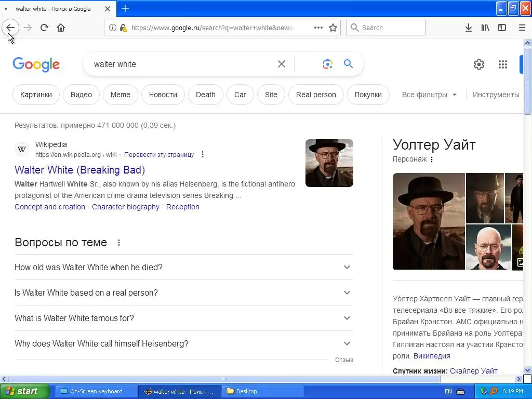Reload the page with the refresh icon
This screenshot has width=532, height=399.
[x=44, y=28]
